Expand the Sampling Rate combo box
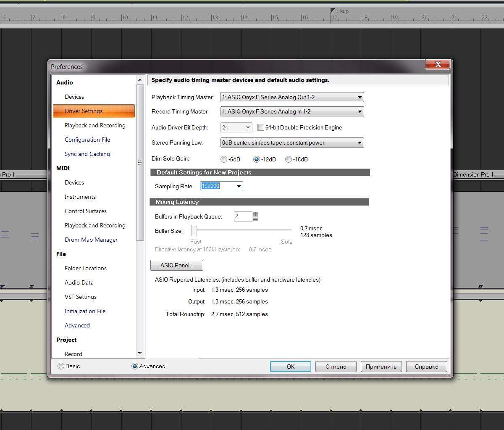The width and height of the screenshot is (504, 430). pos(239,186)
